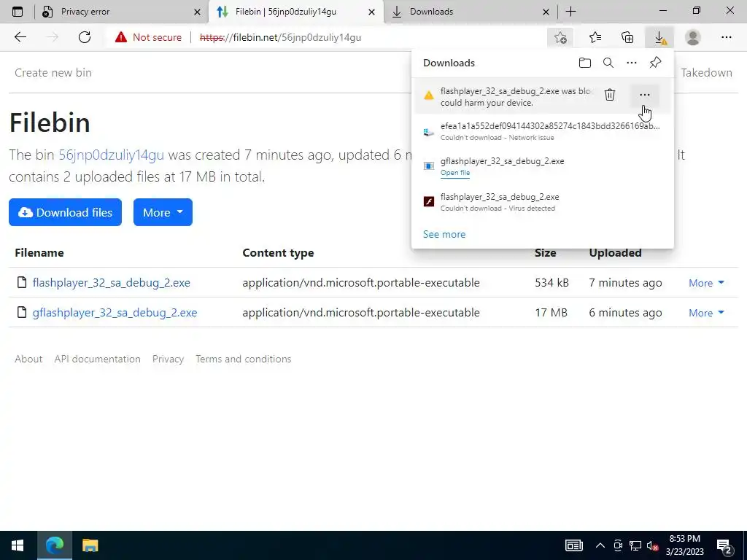
Task: Open the Favorites list icon
Action: point(595,37)
